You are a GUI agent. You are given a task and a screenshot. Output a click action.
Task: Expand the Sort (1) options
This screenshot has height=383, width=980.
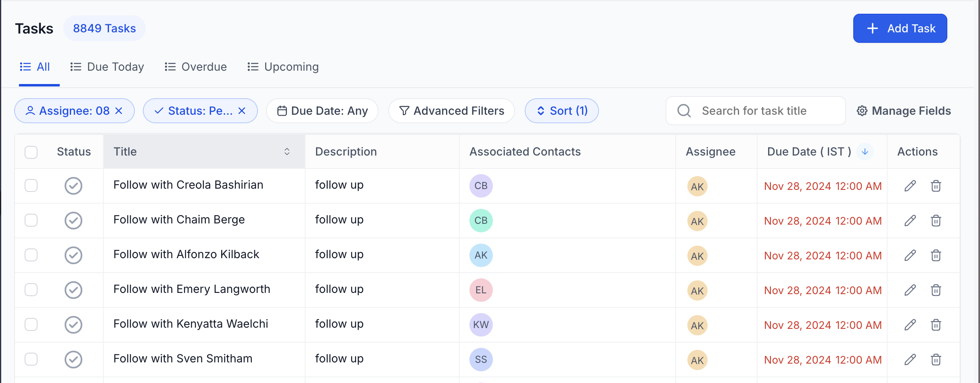[561, 111]
